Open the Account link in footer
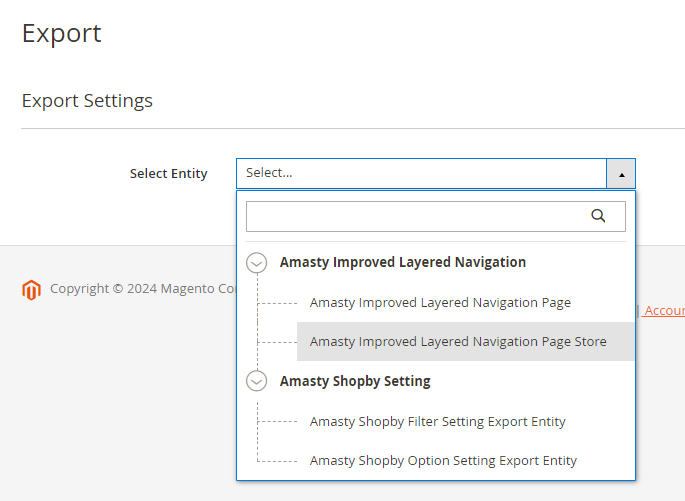Screen dimensions: 685x501 tap(664, 311)
